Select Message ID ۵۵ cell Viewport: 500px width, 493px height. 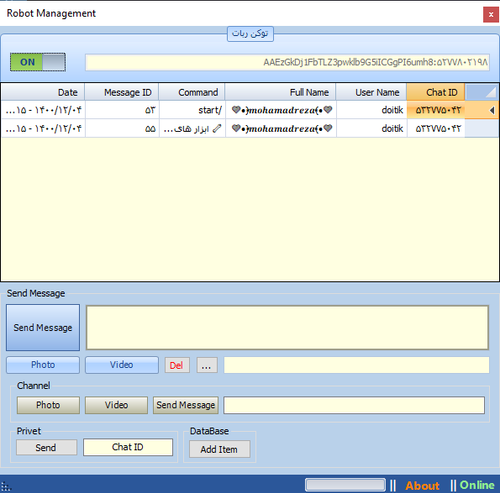[122, 128]
